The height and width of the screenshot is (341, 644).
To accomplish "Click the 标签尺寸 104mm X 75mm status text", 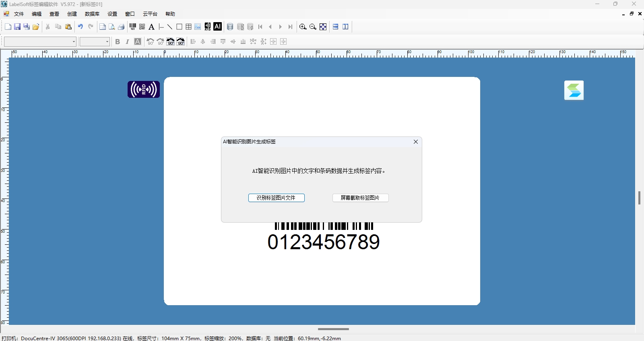I will pyautogui.click(x=169, y=338).
